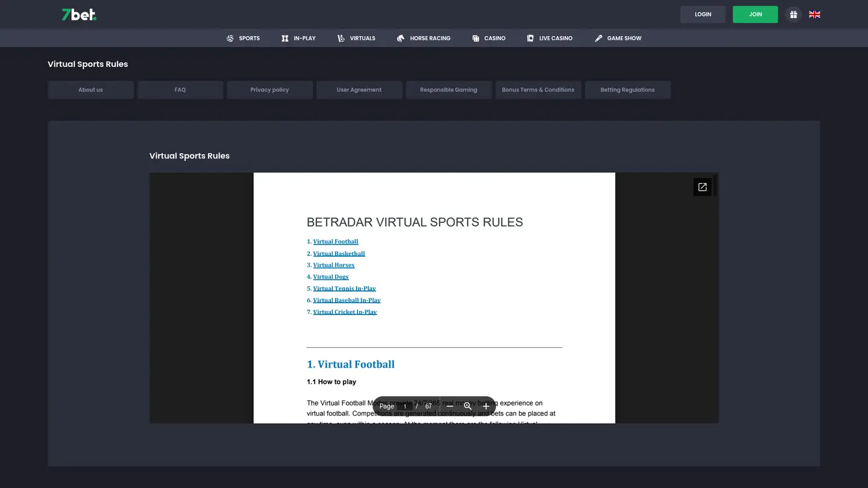
Task: Open Bonus Terms & Conditions tab
Action: tap(538, 90)
